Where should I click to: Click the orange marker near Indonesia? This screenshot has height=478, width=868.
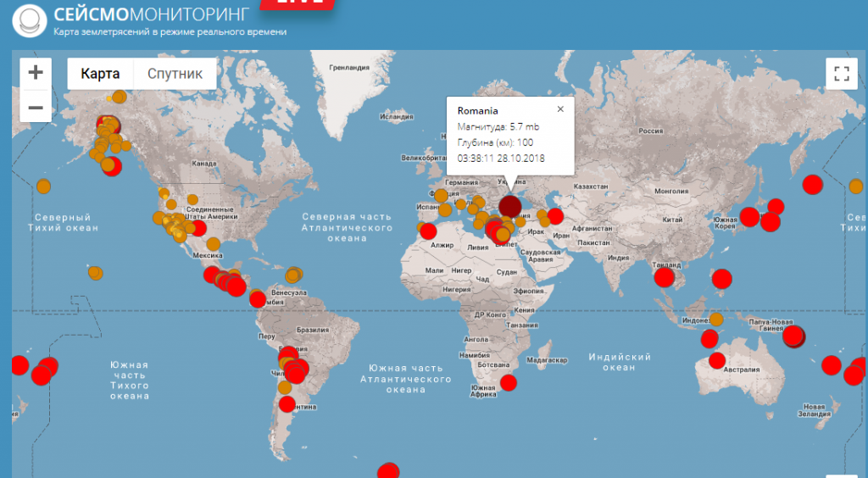(716, 320)
